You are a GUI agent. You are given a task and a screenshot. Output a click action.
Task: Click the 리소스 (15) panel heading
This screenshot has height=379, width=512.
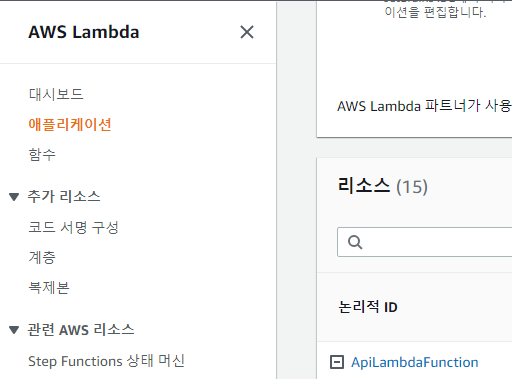(383, 186)
